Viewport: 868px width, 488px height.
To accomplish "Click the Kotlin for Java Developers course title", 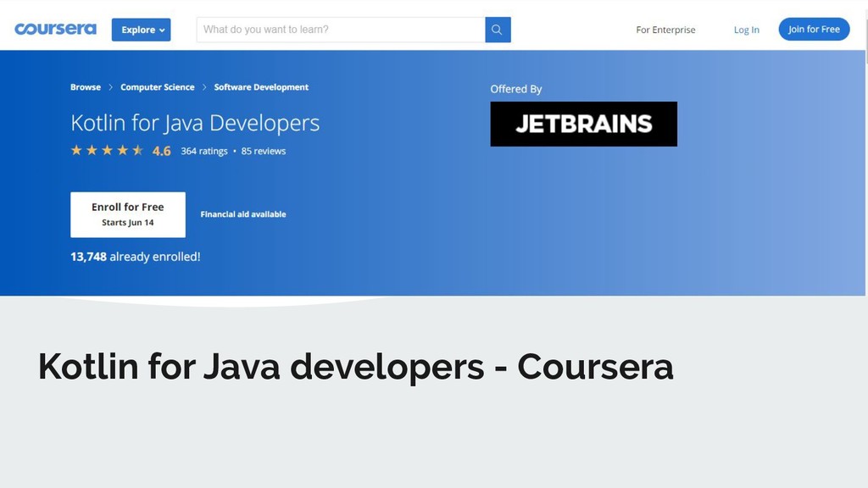I will tap(195, 123).
